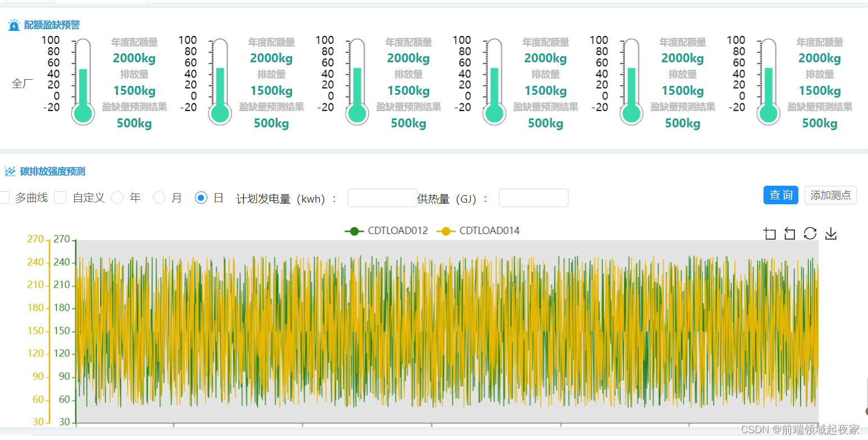Screen dimensions: 868x440
Task: Activate the chart area zoom tool icon
Action: click(x=770, y=234)
